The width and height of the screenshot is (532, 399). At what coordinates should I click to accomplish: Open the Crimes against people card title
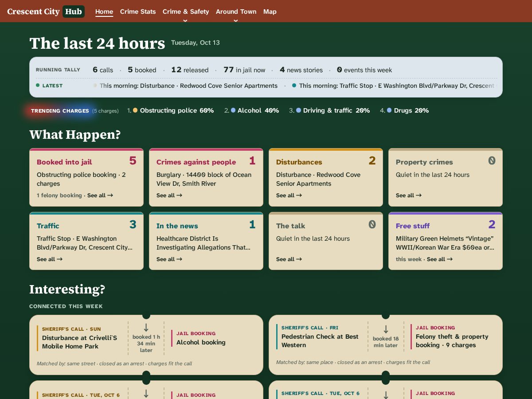click(x=196, y=162)
